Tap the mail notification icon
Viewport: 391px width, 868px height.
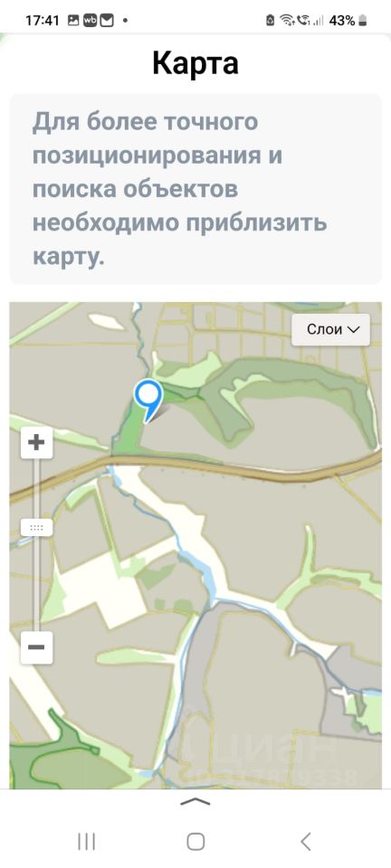[106, 21]
